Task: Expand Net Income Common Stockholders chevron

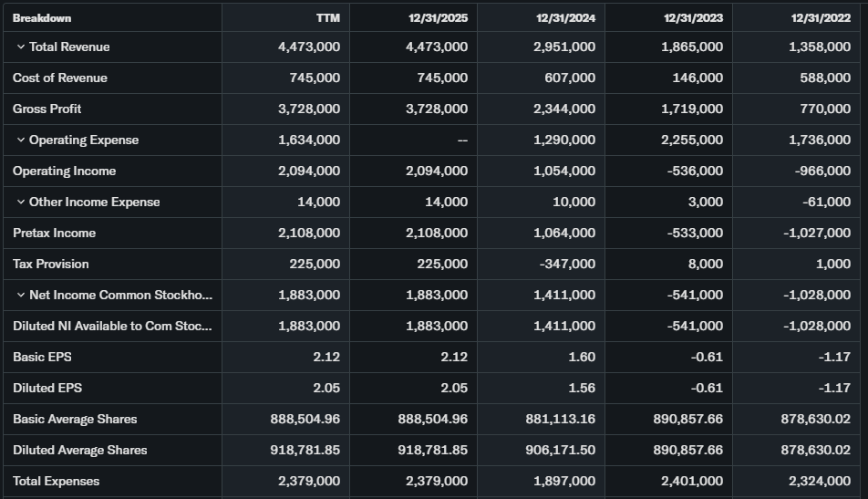Action: [20, 296]
